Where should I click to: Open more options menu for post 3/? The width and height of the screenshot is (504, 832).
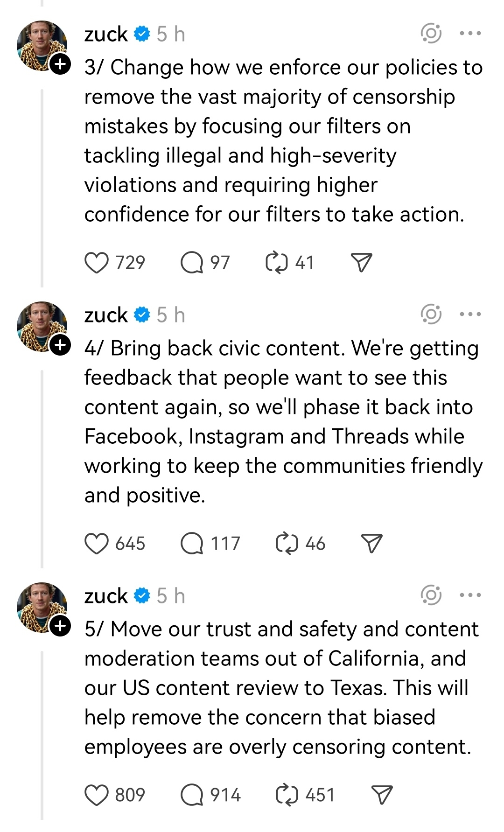470,34
